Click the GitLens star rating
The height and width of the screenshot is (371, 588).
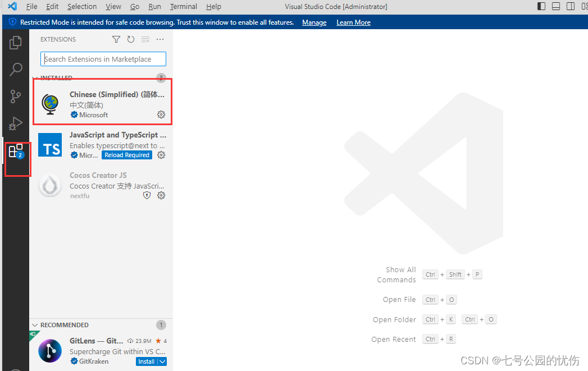(x=161, y=341)
